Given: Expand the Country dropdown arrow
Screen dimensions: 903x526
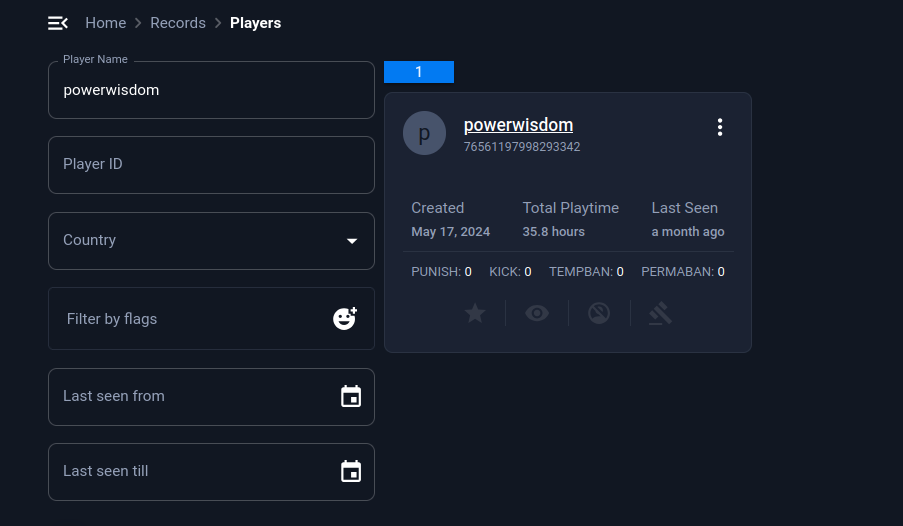Looking at the screenshot, I should (352, 241).
